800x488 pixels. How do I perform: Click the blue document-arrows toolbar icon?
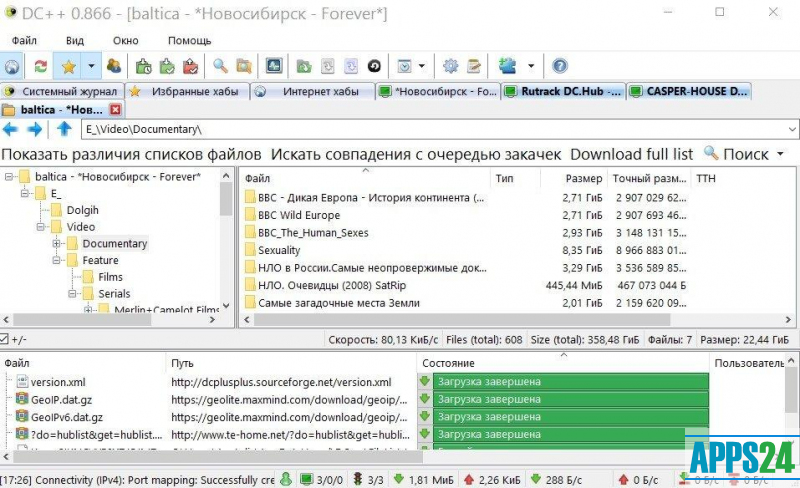pos(351,66)
